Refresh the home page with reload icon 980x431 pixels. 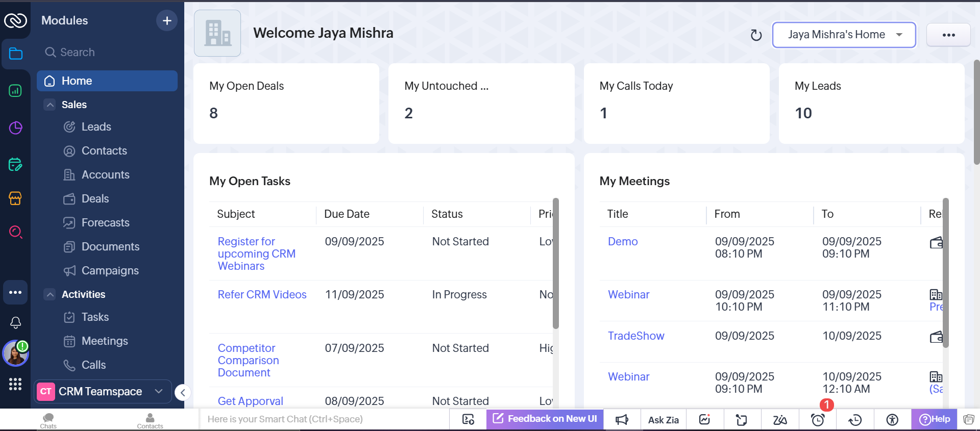point(756,35)
